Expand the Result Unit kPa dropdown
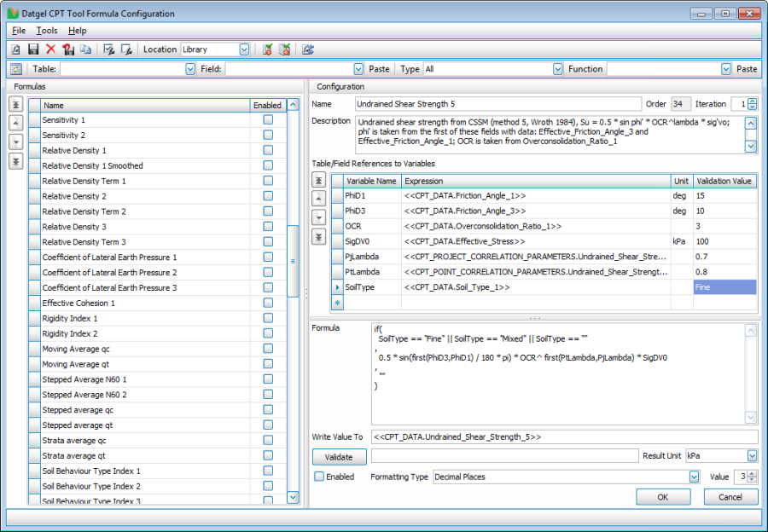 pos(752,456)
